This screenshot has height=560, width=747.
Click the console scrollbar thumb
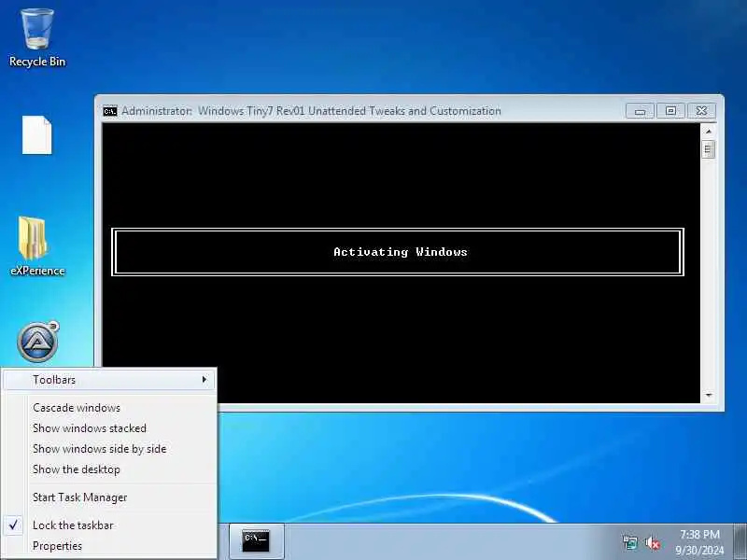pos(709,149)
